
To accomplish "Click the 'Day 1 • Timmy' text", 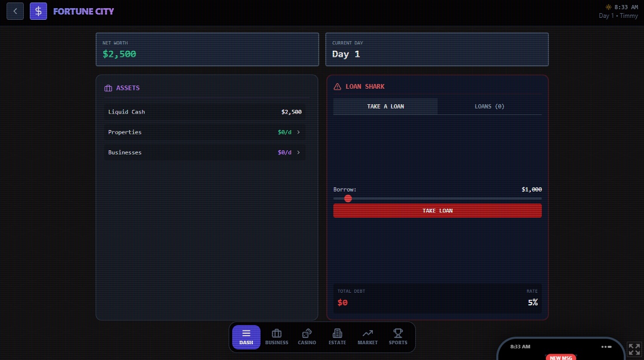I will coord(618,16).
